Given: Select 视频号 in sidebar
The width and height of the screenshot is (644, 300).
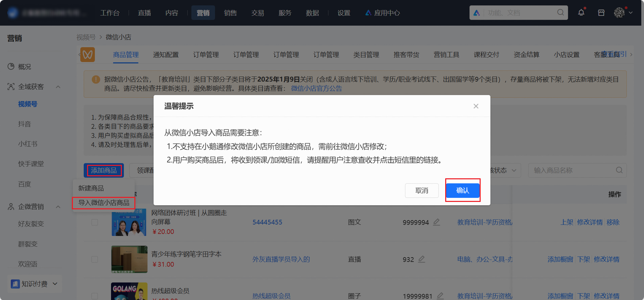Looking at the screenshot, I should pos(28,104).
